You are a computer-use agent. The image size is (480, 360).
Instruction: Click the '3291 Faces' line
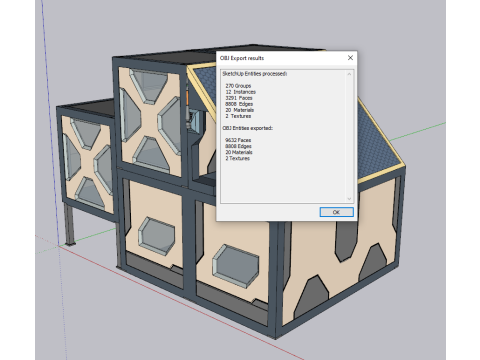coord(239,98)
